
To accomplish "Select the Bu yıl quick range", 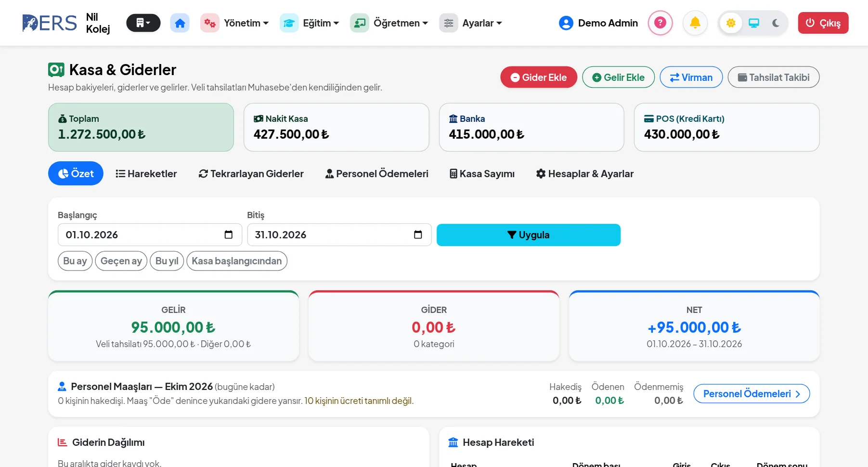I will pos(167,261).
